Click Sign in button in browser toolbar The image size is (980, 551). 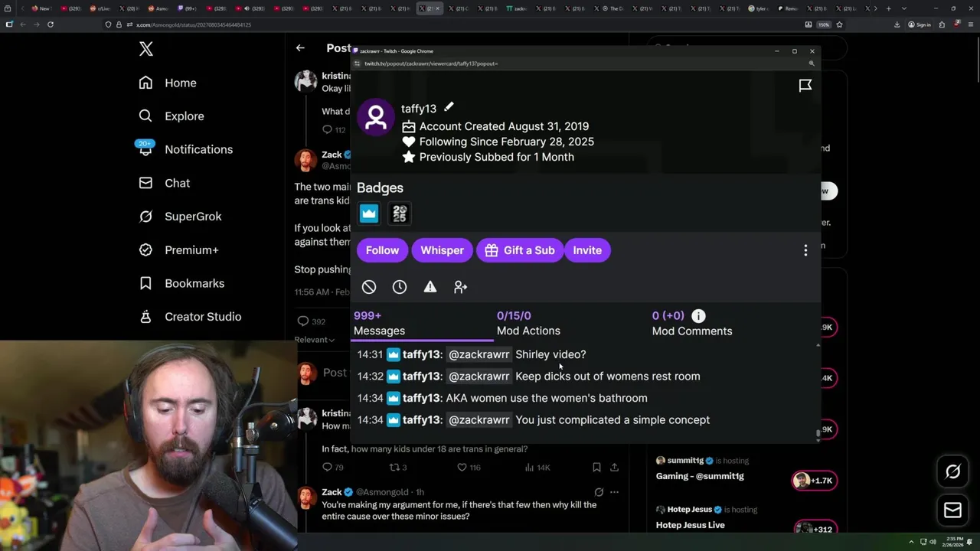click(x=920, y=24)
